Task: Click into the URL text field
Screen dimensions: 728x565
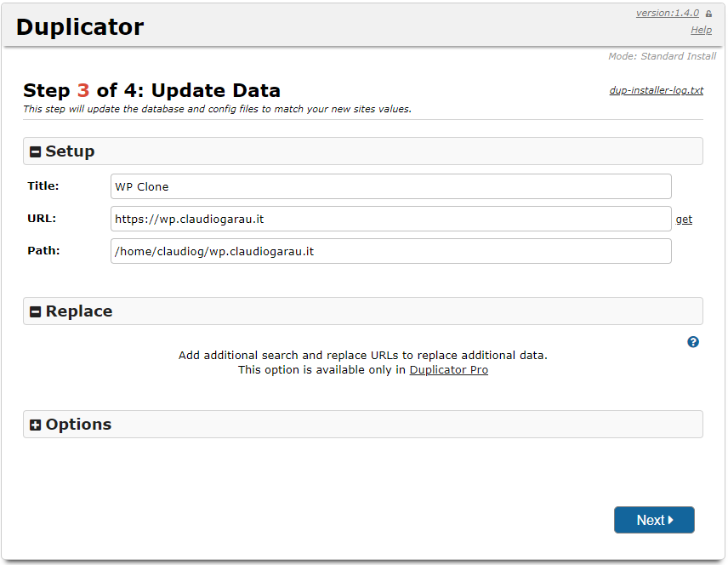Action: point(390,219)
